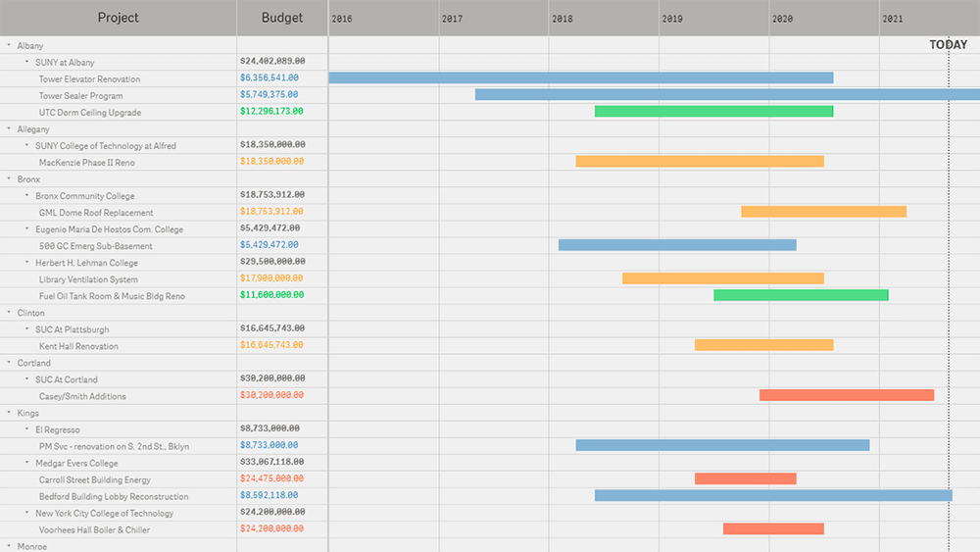Image resolution: width=980 pixels, height=552 pixels.
Task: Click the GML Dome Roof Replacement orange bar
Action: (x=823, y=212)
